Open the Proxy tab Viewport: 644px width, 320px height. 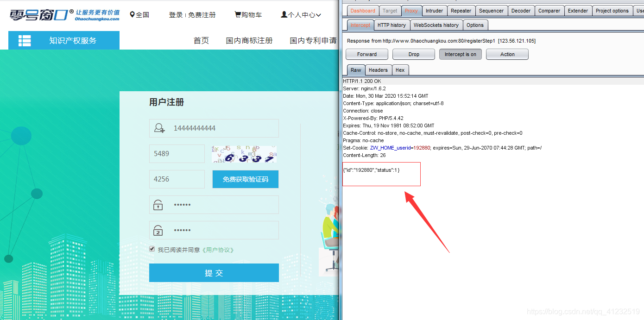pyautogui.click(x=411, y=11)
